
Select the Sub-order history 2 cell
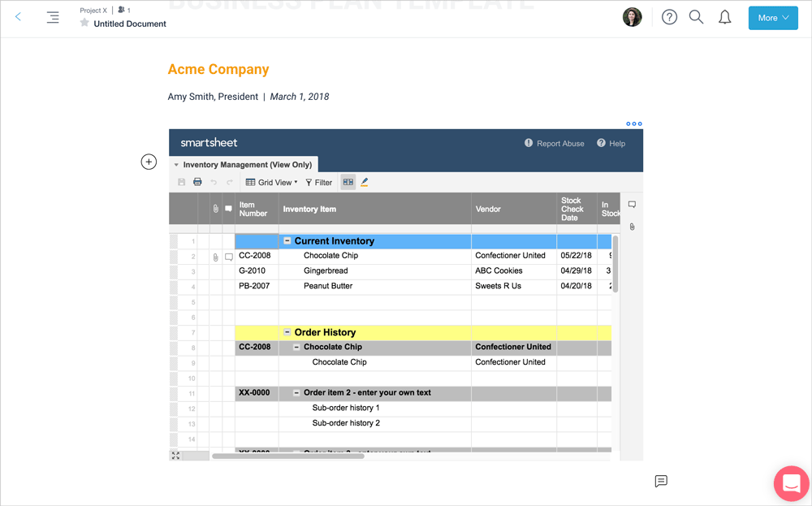[x=375, y=423]
